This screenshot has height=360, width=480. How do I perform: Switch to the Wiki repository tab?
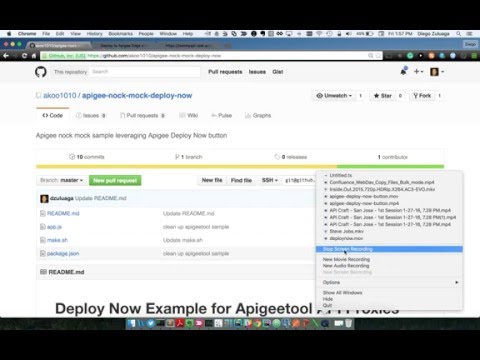point(188,116)
